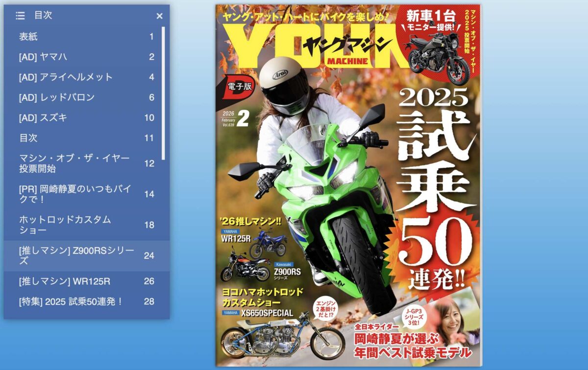
Task: Open マシン・オブ・ザ・イヤー 投票開始 entry
Action: [86, 163]
